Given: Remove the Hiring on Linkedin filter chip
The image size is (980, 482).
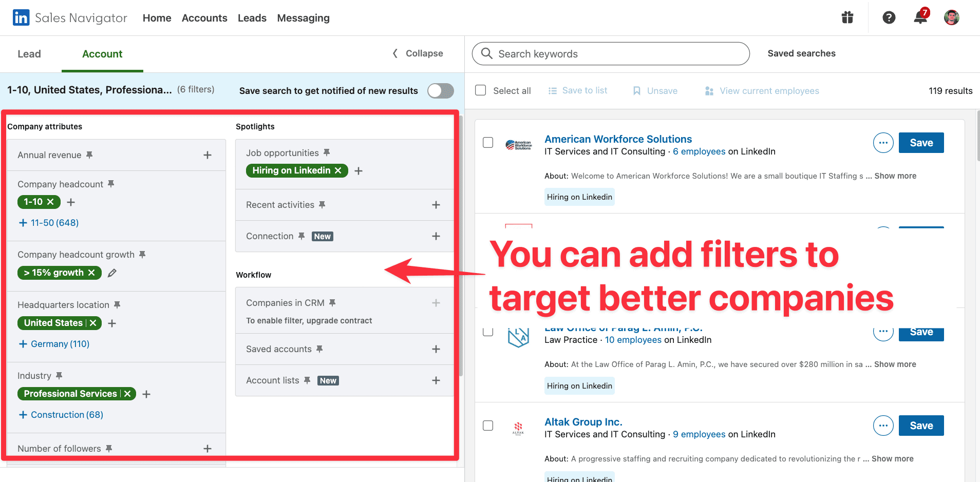Looking at the screenshot, I should [x=338, y=170].
